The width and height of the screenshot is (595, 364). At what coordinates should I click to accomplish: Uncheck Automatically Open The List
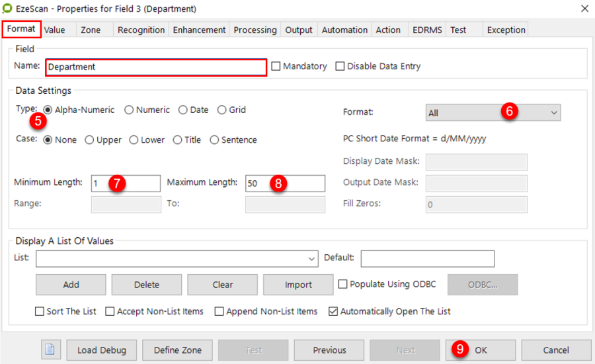(333, 311)
